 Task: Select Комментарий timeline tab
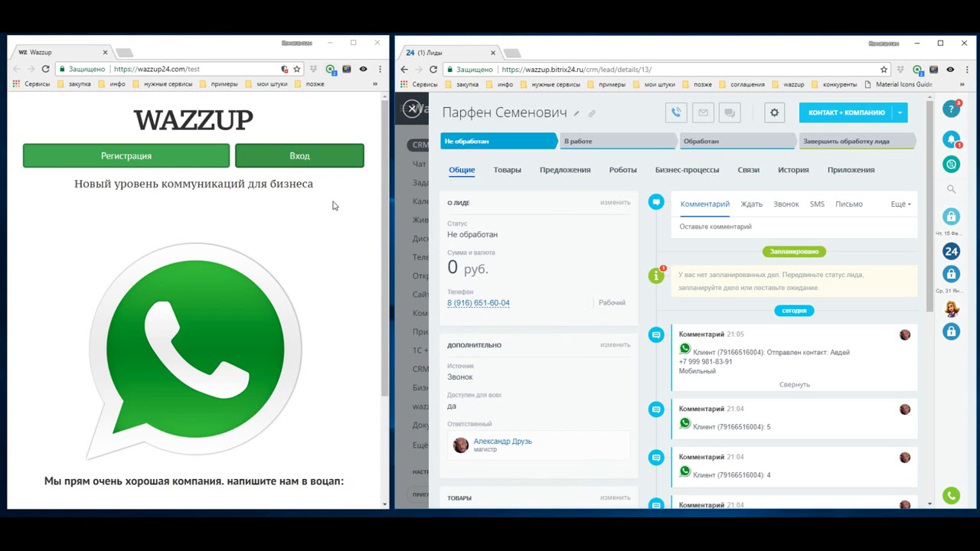(x=704, y=204)
